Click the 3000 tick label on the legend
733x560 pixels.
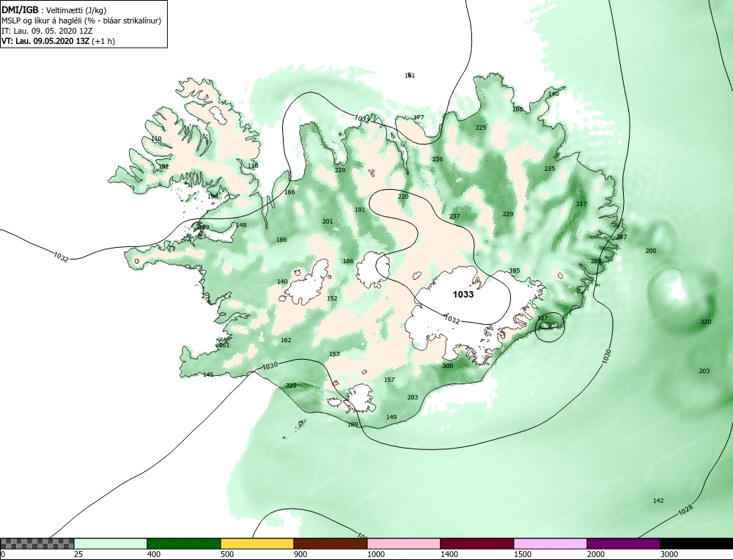tap(669, 554)
